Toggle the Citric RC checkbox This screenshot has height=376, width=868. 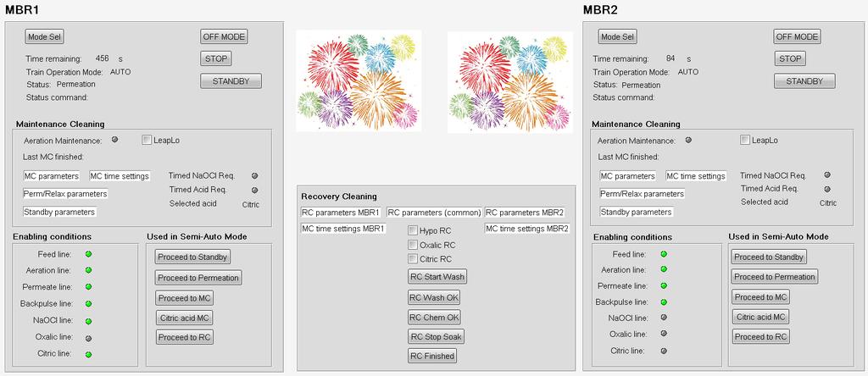click(x=413, y=259)
